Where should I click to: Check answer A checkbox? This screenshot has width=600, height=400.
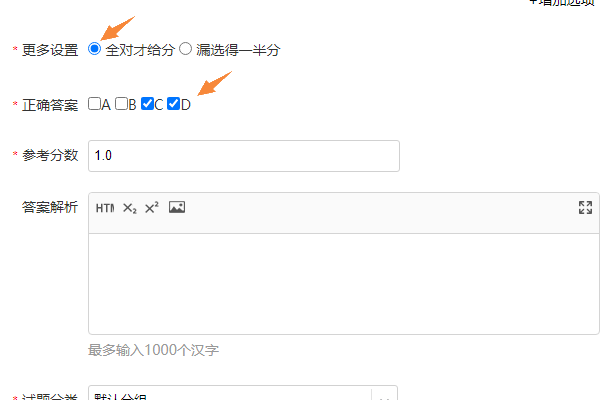pos(94,103)
